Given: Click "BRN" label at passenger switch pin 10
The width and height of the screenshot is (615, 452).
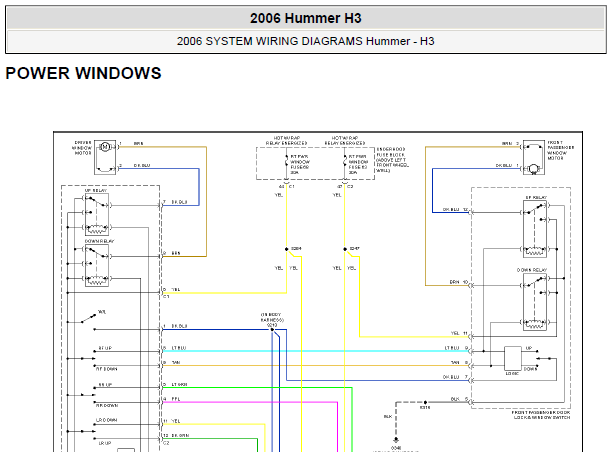Looking at the screenshot, I should (x=454, y=282).
